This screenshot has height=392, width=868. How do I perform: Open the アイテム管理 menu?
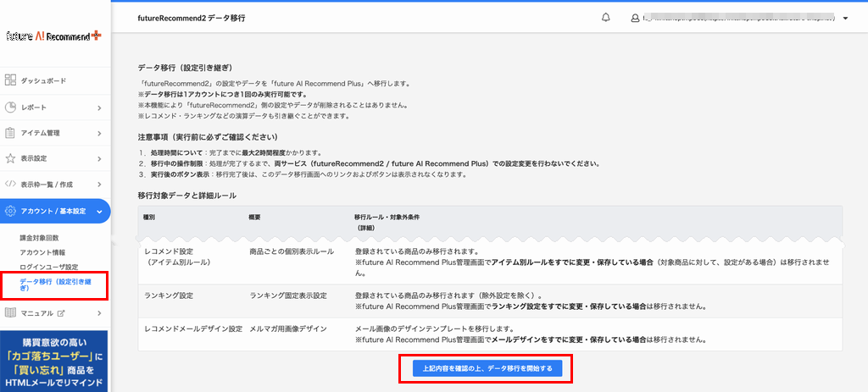point(55,133)
